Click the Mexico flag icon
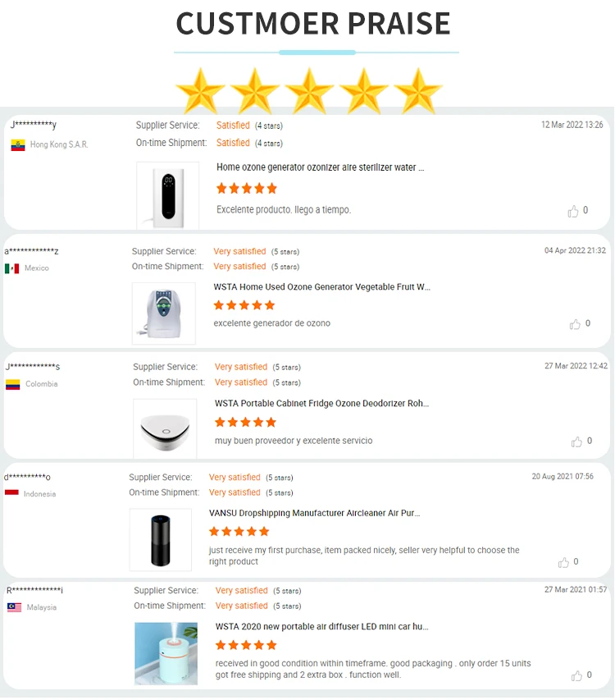This screenshot has width=615, height=700. tap(12, 268)
